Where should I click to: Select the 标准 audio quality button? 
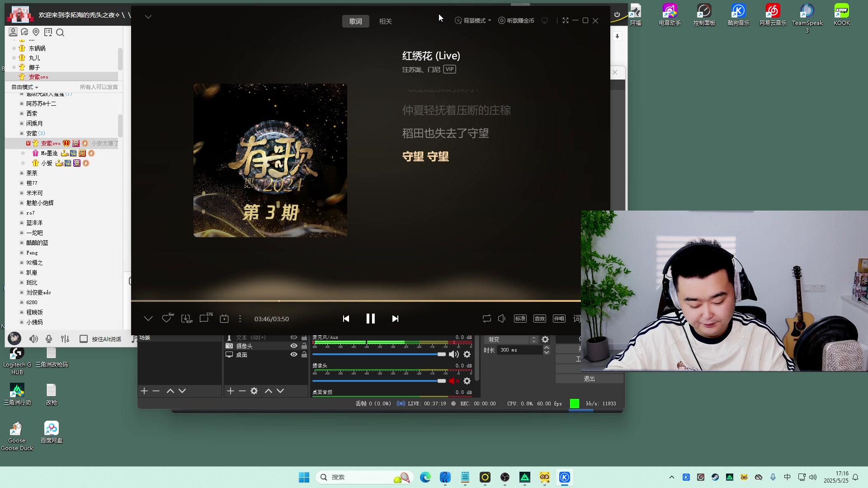point(520,319)
